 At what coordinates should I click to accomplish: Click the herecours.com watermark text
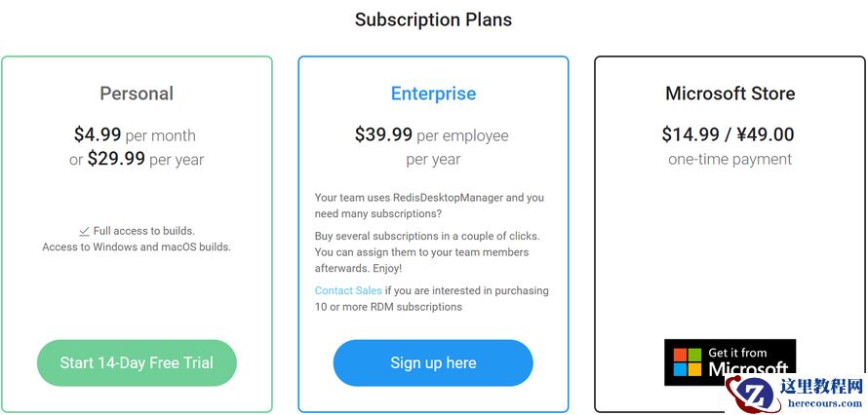coord(820,401)
